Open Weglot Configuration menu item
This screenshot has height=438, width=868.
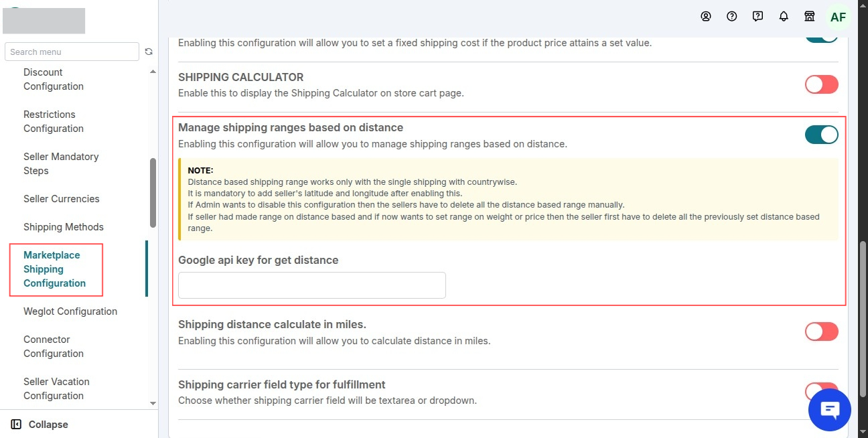click(70, 311)
